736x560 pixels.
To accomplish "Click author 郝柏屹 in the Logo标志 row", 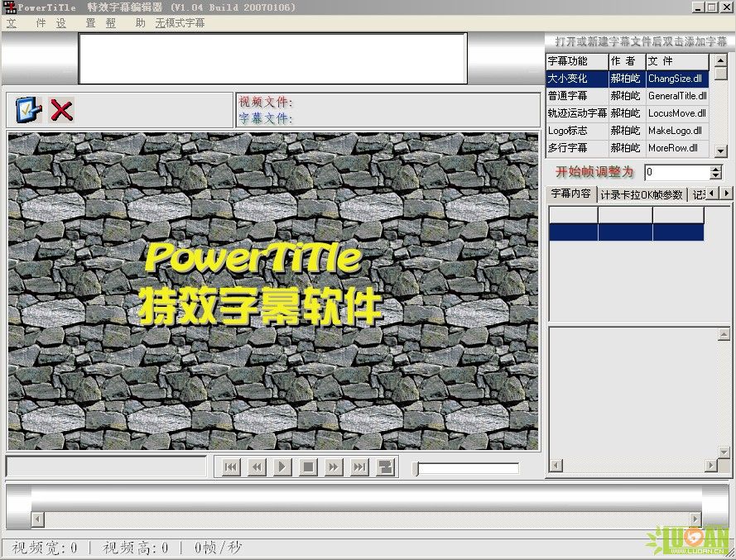I will click(x=627, y=131).
